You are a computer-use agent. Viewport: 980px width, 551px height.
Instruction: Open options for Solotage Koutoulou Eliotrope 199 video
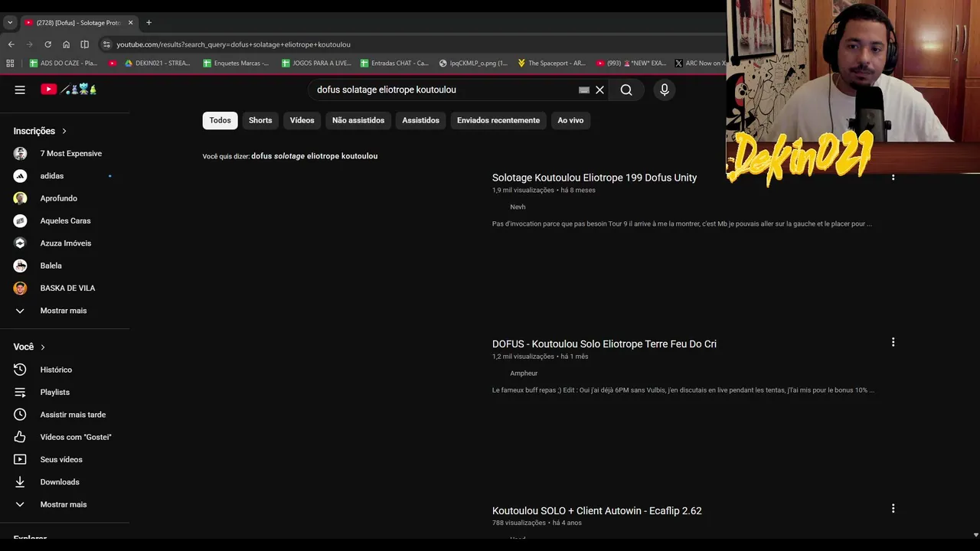click(893, 177)
